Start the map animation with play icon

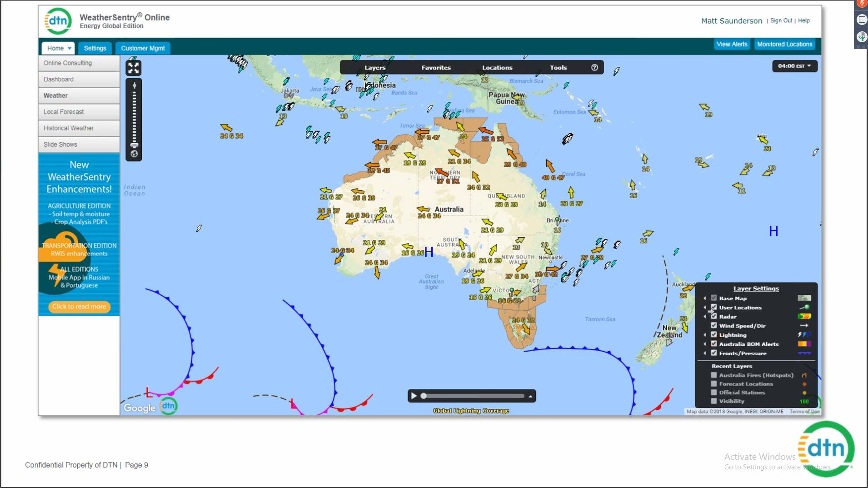coord(414,396)
